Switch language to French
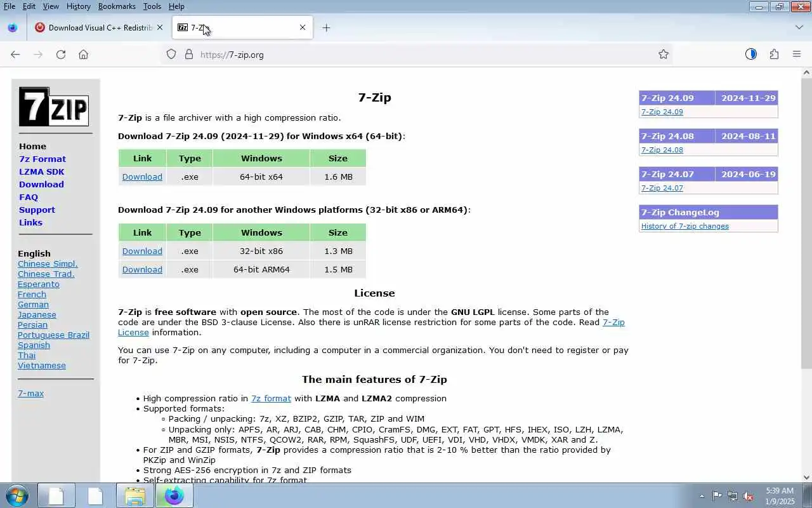 point(32,294)
